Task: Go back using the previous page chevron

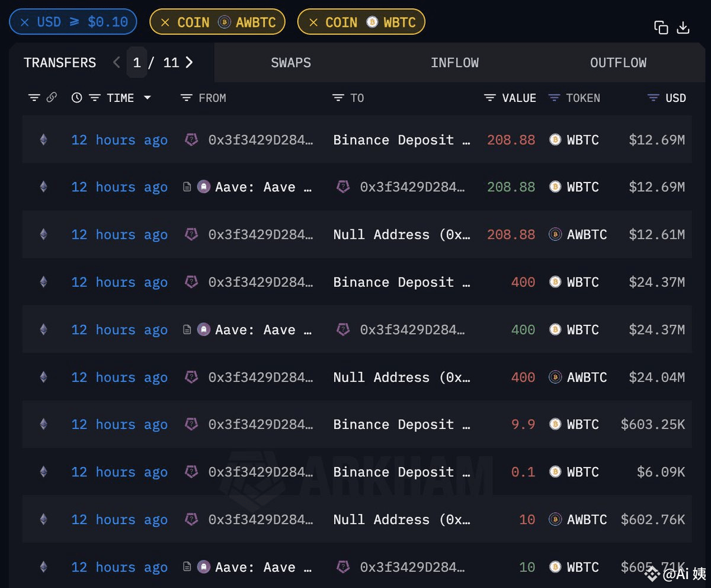Action: 116,62
